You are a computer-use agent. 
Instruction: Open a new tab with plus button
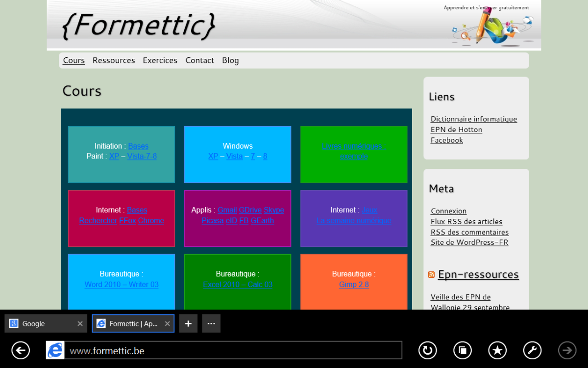tap(188, 324)
